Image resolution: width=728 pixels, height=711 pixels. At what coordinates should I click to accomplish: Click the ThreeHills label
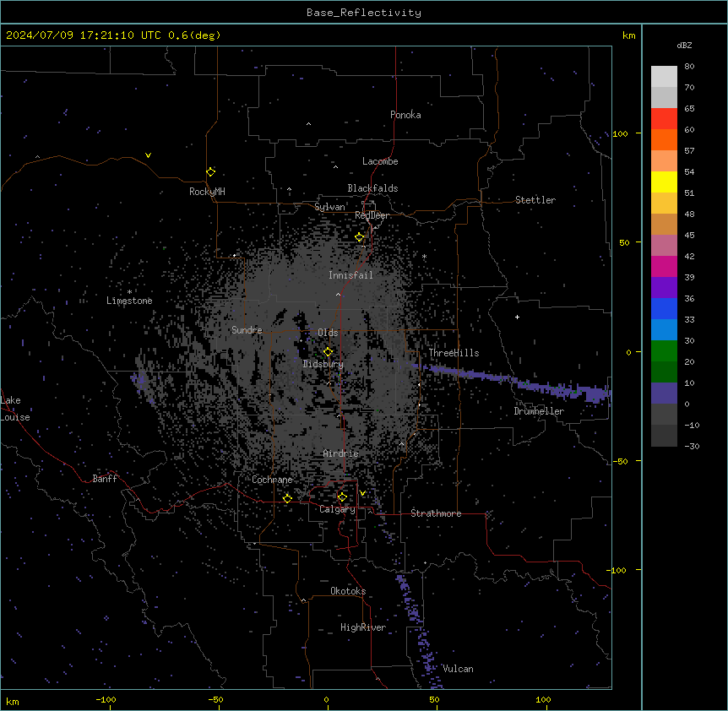454,353
